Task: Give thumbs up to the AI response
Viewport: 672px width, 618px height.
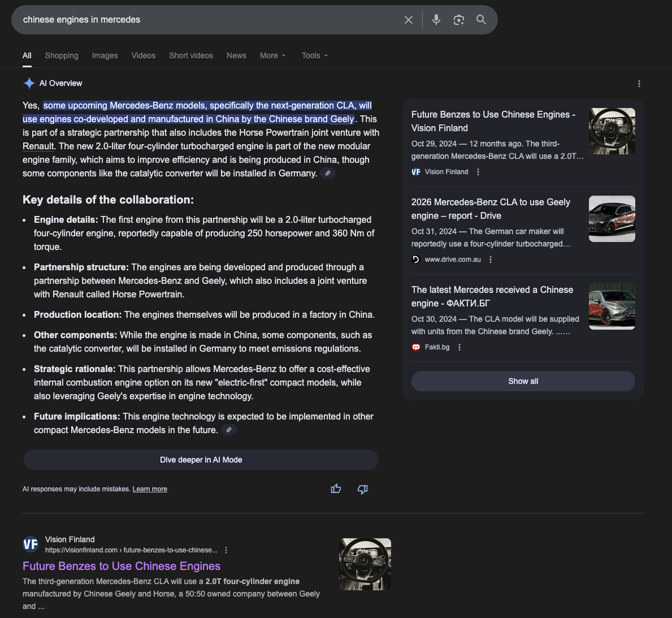Action: click(336, 489)
